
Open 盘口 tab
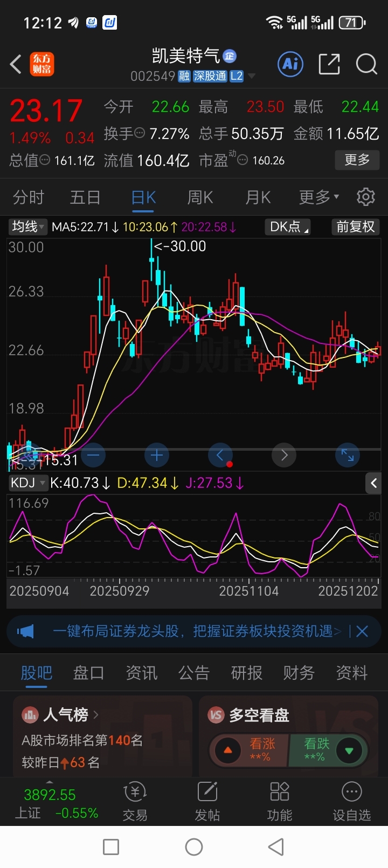(x=88, y=673)
